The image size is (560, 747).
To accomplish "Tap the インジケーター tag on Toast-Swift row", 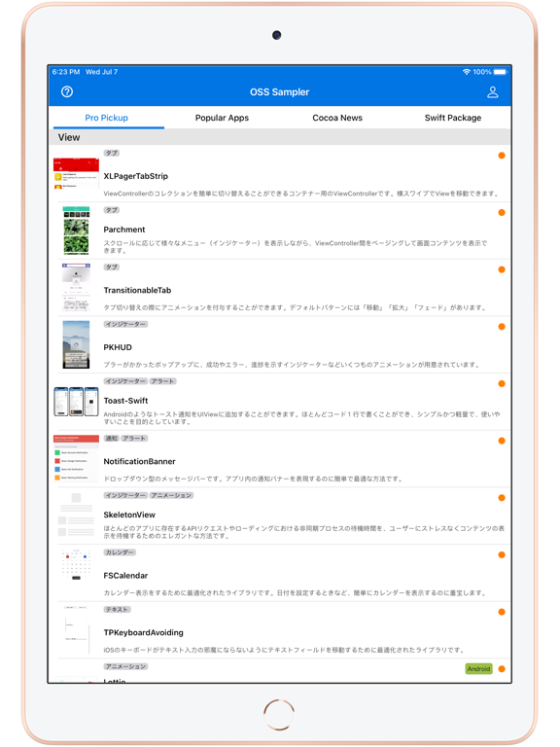I will tap(125, 381).
